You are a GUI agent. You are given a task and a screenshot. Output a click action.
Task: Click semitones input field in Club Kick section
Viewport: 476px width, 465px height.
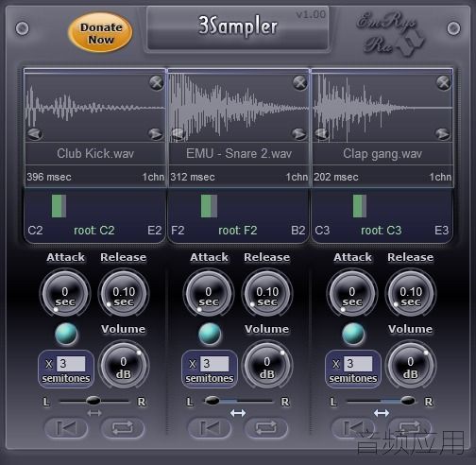(71, 364)
